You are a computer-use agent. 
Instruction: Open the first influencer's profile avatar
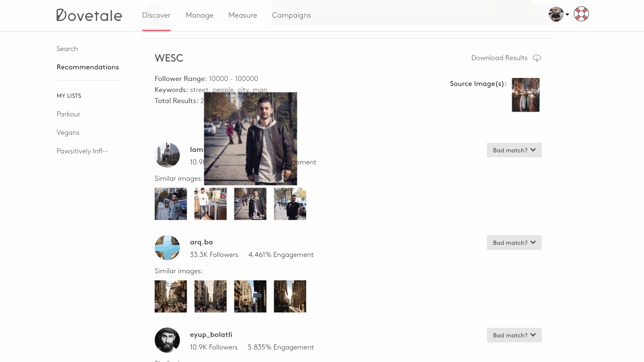(167, 155)
